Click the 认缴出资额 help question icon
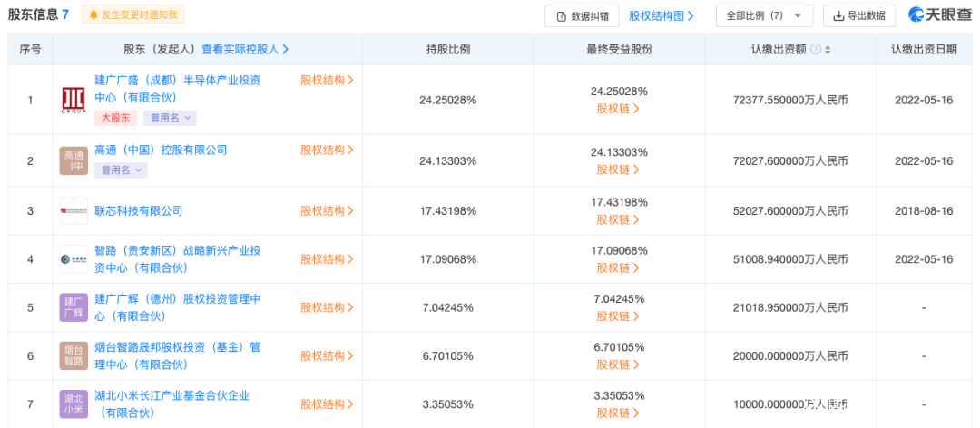Screen dimensions: 980x428 [x=815, y=50]
